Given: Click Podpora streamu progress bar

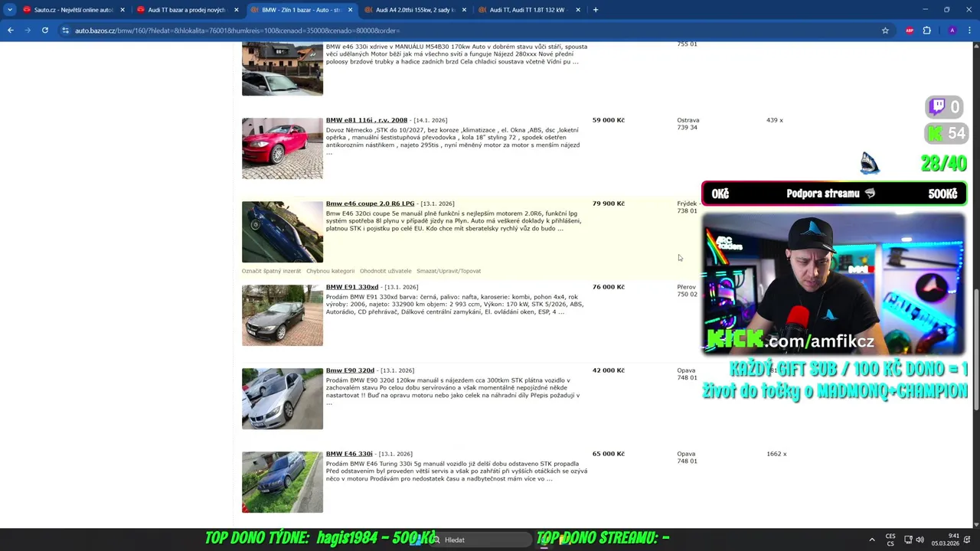Looking at the screenshot, I should (835, 194).
